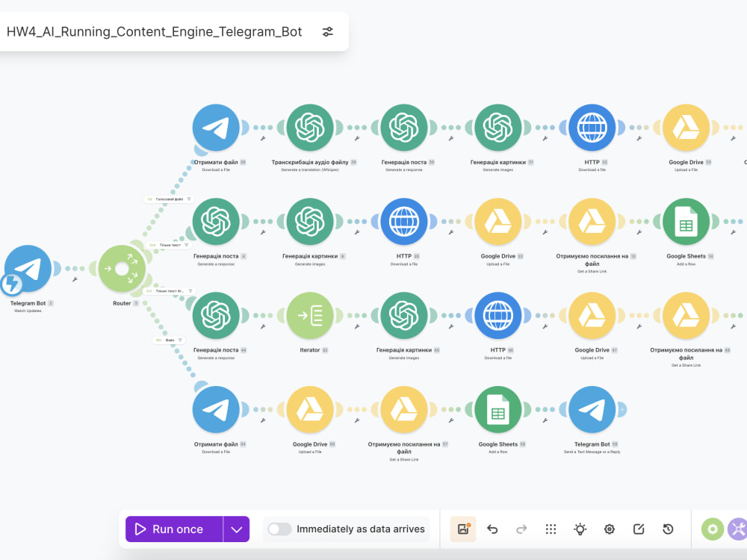Image resolution: width=747 pixels, height=560 pixels.
Task: Open the second-route Google Sheets Add a Row module
Action: tap(686, 222)
